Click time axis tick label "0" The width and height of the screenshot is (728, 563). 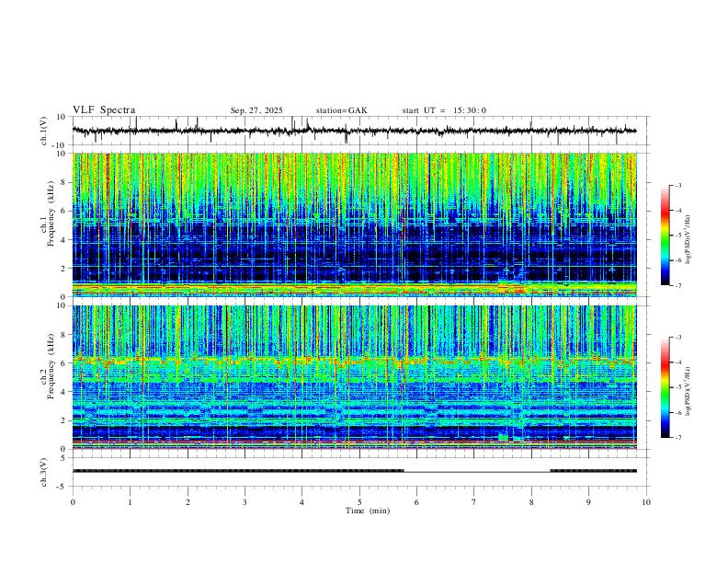click(x=73, y=502)
